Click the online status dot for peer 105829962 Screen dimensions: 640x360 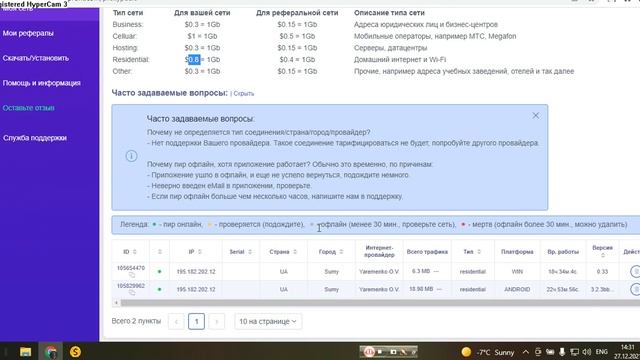160,289
